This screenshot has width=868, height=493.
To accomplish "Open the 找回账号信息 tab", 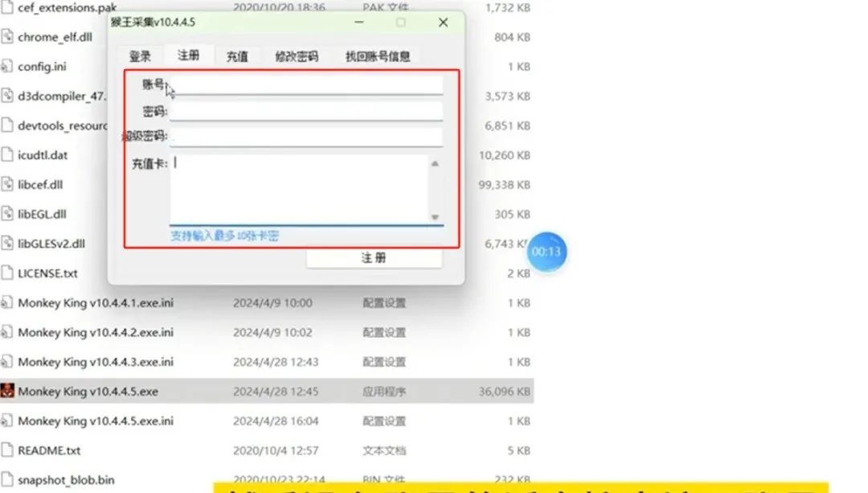I will click(378, 56).
